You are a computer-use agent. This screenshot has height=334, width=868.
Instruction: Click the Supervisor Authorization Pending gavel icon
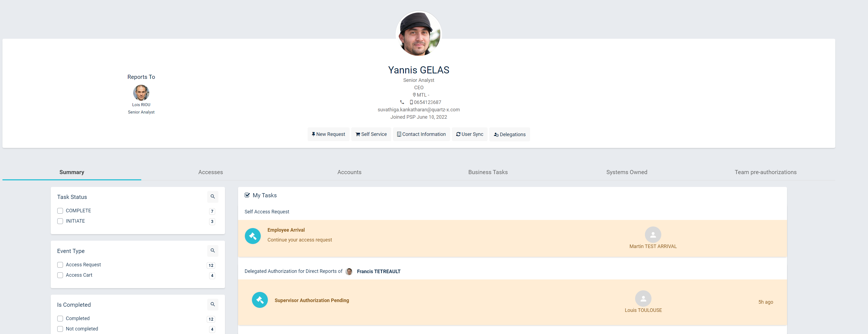pyautogui.click(x=259, y=300)
